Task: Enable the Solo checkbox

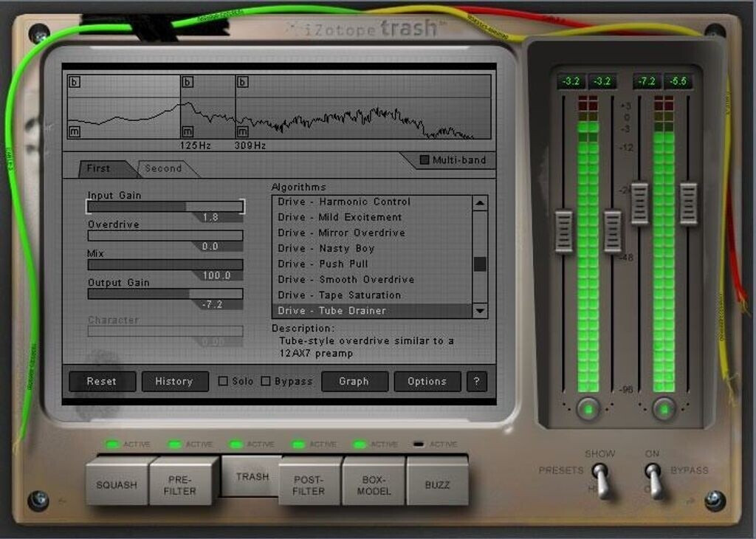Action: [x=223, y=381]
